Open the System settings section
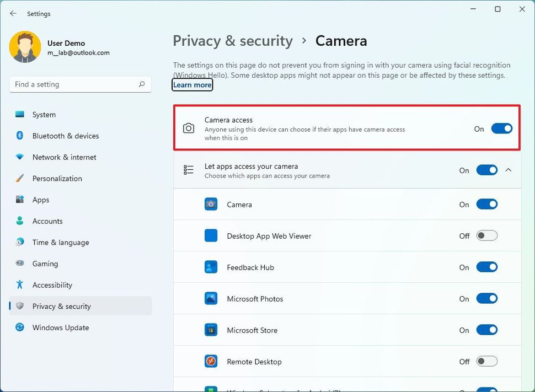This screenshot has height=392, width=535. tap(44, 115)
